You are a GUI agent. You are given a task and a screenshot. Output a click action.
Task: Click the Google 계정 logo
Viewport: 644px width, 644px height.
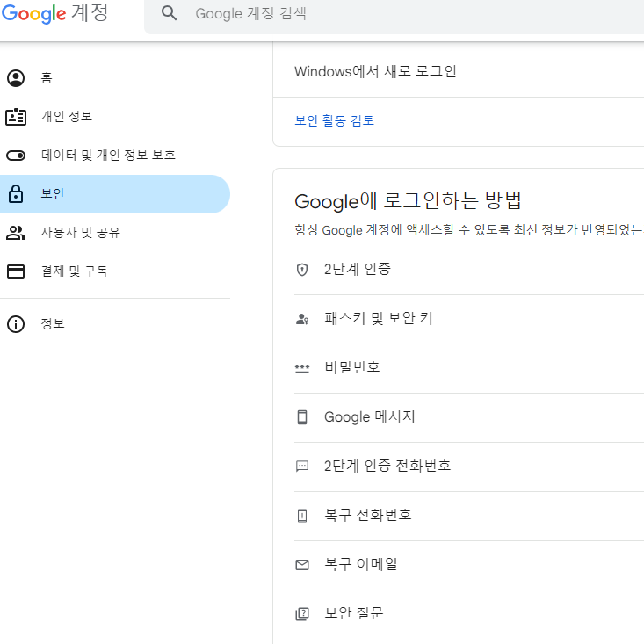(54, 13)
